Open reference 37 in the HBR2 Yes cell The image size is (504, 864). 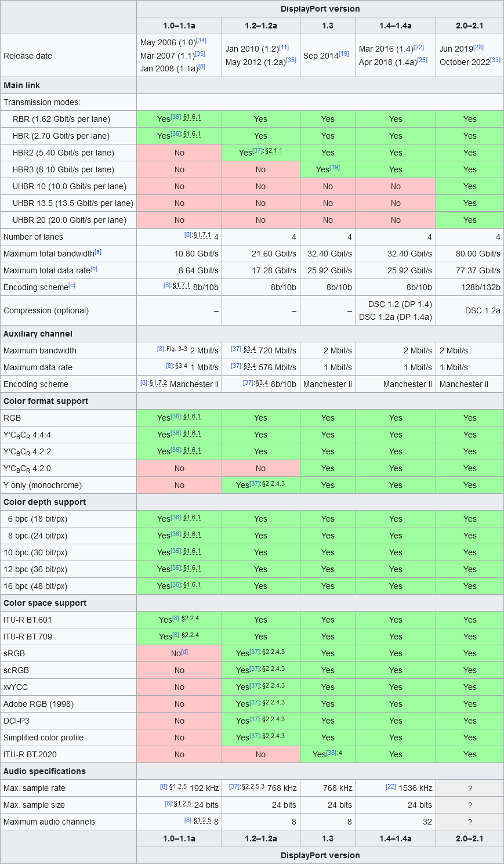point(258,150)
